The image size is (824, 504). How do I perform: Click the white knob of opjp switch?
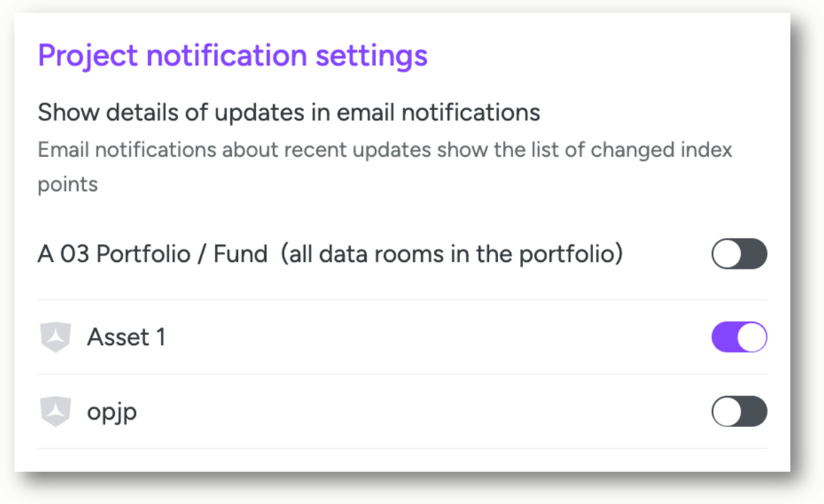click(x=727, y=411)
